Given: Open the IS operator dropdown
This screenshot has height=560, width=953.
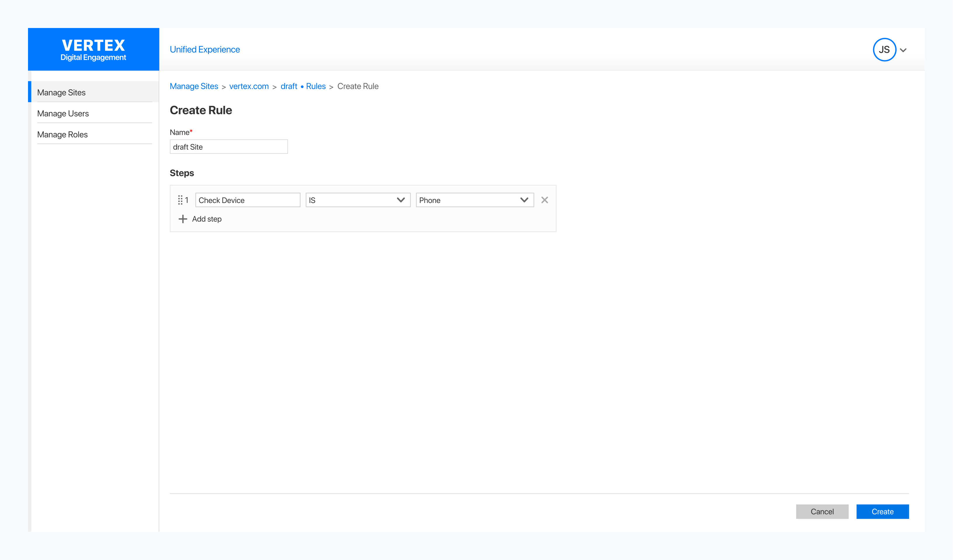Looking at the screenshot, I should 357,200.
